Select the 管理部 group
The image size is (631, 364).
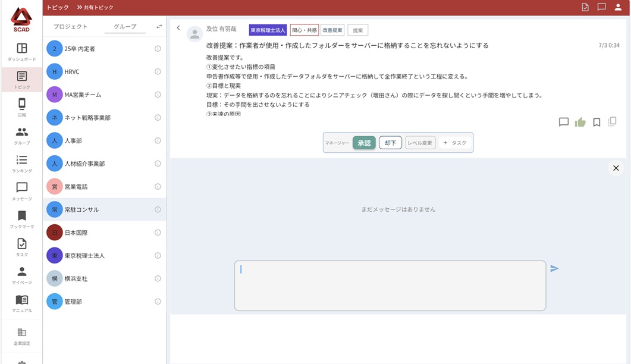[105, 302]
